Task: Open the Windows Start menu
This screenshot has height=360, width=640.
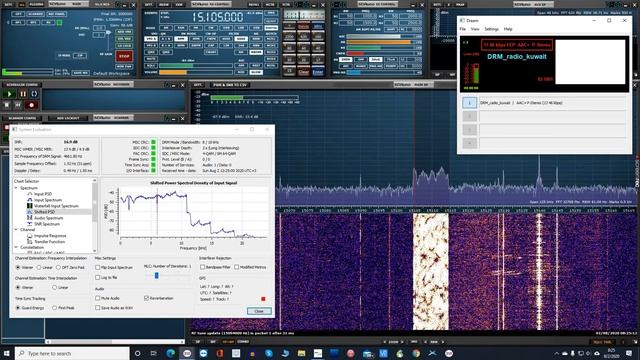Action: 7,353
